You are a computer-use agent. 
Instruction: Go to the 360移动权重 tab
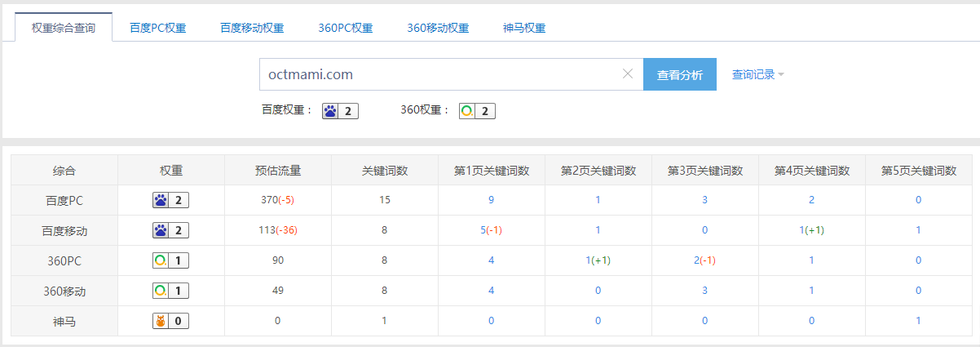[x=438, y=28]
